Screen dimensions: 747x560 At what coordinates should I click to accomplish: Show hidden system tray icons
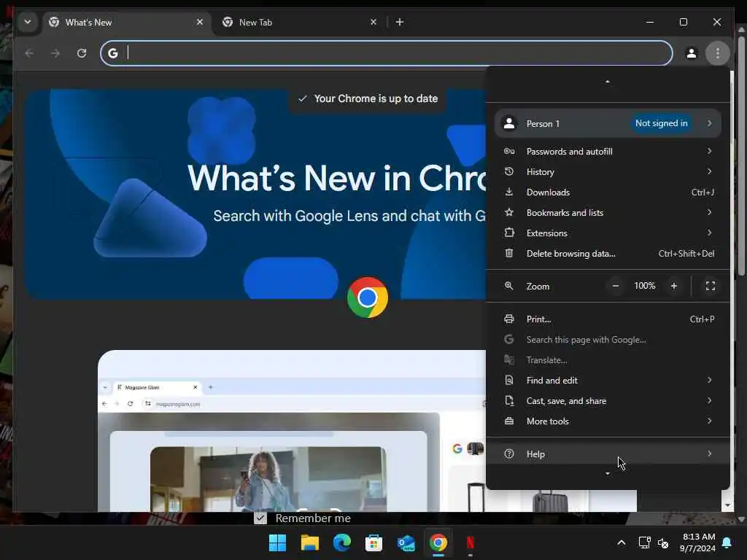(622, 542)
